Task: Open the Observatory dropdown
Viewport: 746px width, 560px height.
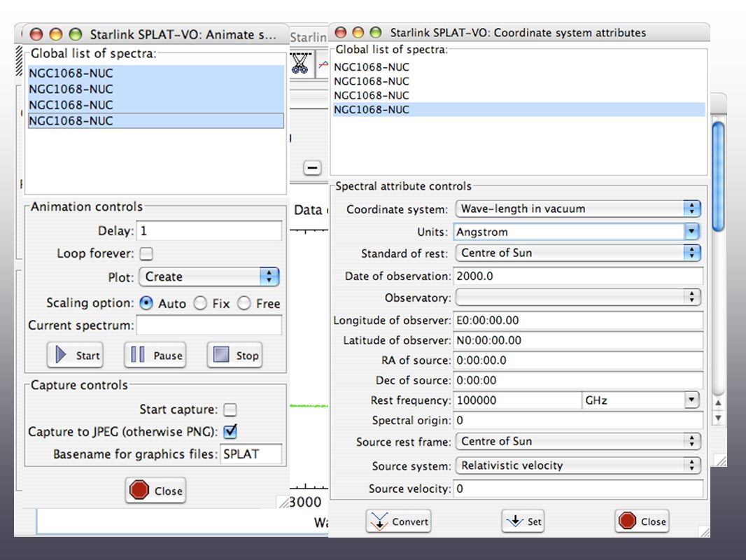Action: (x=578, y=297)
